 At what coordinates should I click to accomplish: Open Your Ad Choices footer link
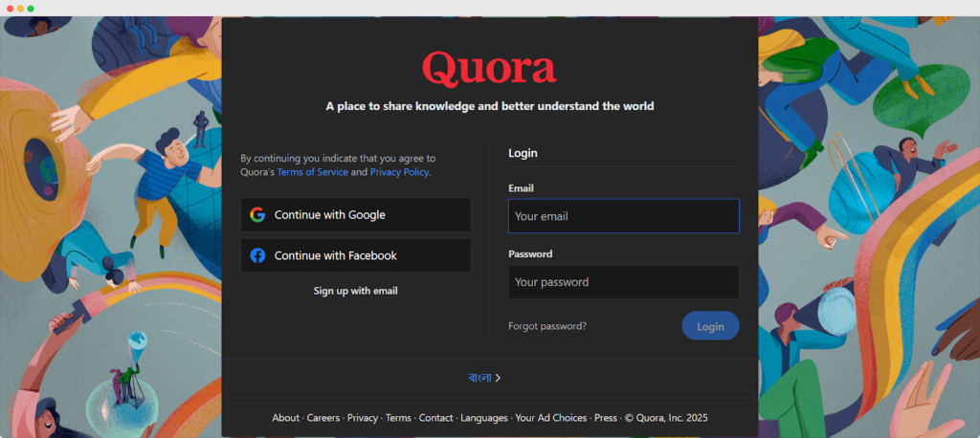[551, 418]
